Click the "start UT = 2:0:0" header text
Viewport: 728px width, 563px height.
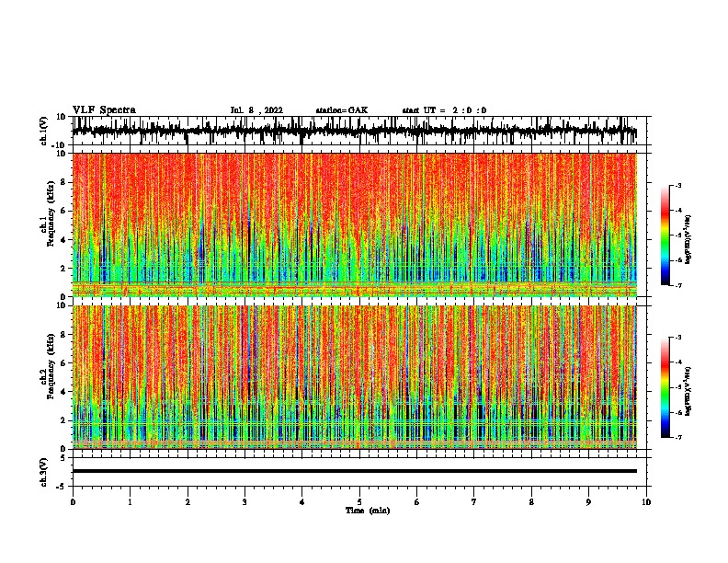pyautogui.click(x=444, y=110)
